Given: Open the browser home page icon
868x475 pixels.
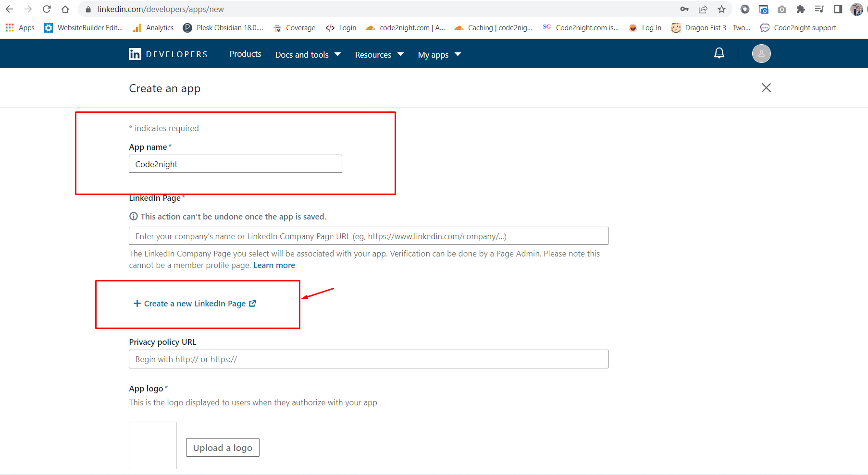Looking at the screenshot, I should pyautogui.click(x=65, y=9).
